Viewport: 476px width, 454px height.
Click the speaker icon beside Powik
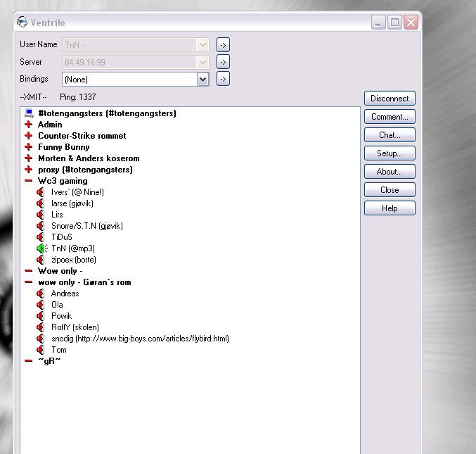click(x=40, y=316)
